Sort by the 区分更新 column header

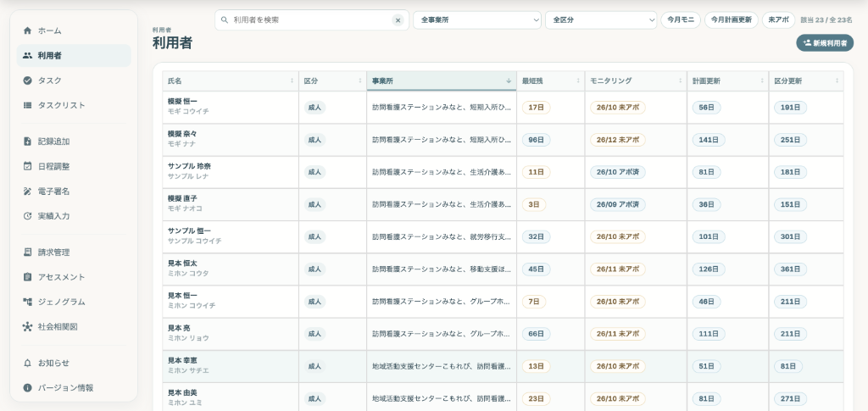coord(807,81)
